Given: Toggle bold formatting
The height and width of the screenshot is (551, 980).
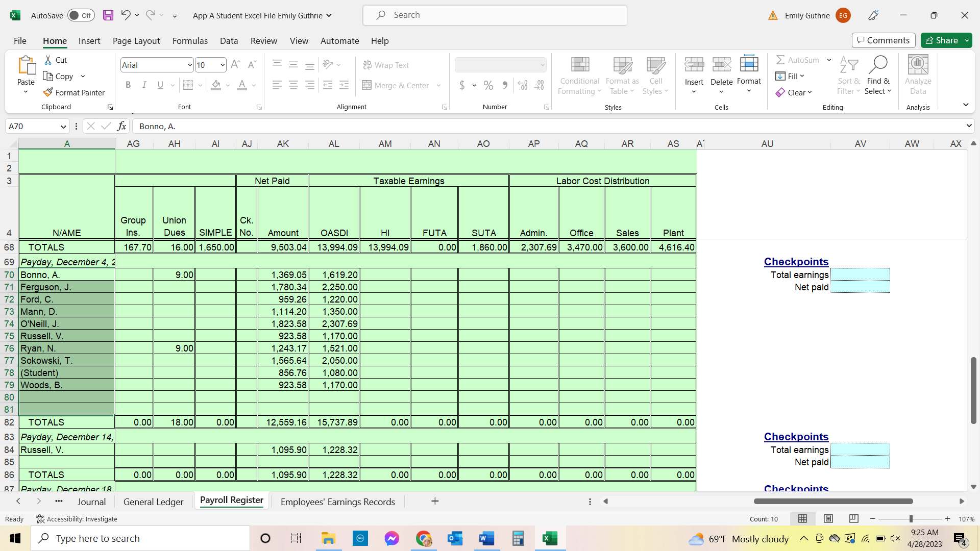Looking at the screenshot, I should tap(128, 85).
